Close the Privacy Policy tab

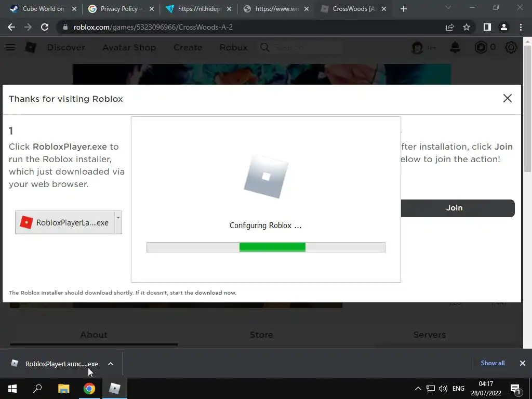click(152, 9)
